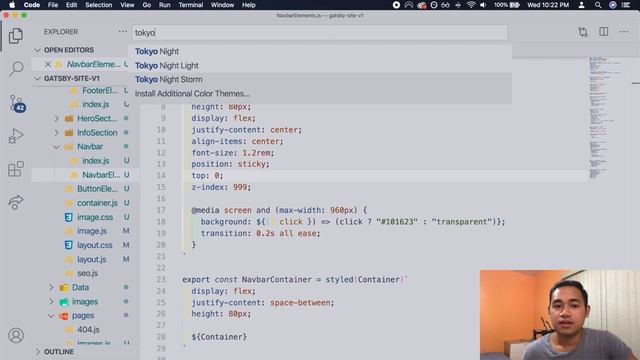This screenshot has height=360, width=640.
Task: Open Spotlight search in macOS menu bar
Action: (598, 5)
